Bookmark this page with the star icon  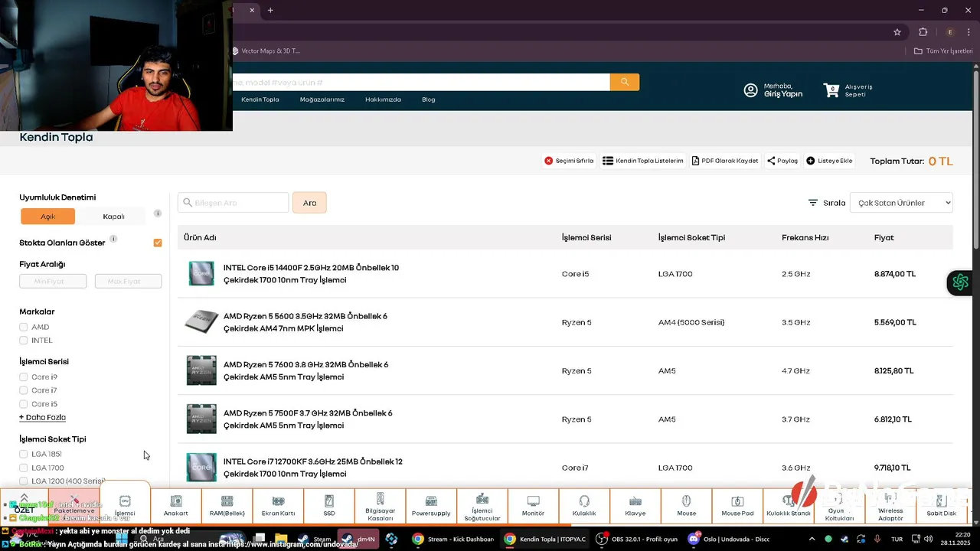tap(897, 32)
